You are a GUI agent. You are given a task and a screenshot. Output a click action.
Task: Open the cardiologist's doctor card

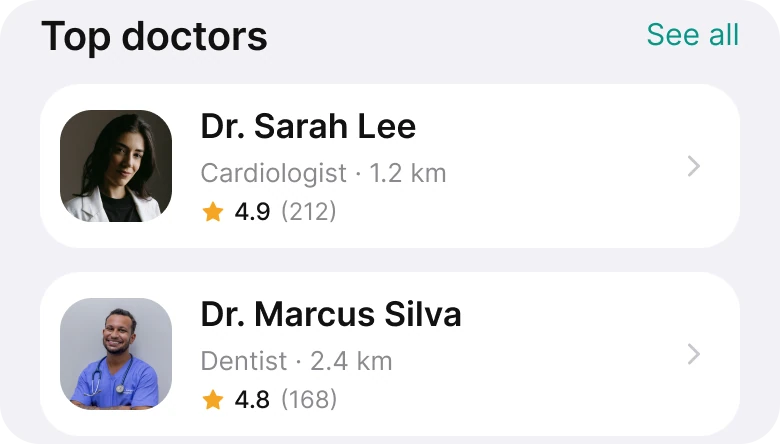pos(390,166)
